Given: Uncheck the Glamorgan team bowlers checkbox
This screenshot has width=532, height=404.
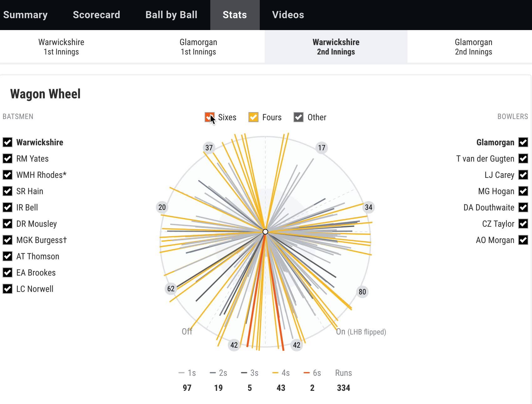Looking at the screenshot, I should 523,142.
